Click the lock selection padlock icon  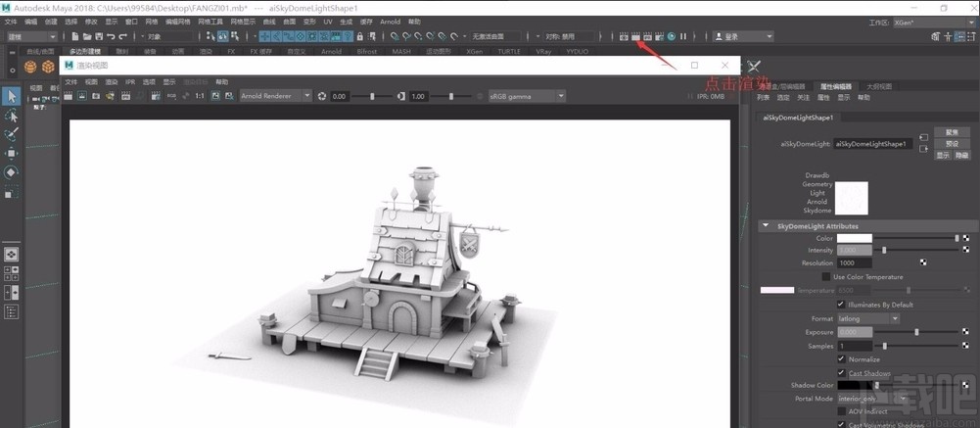click(x=359, y=36)
